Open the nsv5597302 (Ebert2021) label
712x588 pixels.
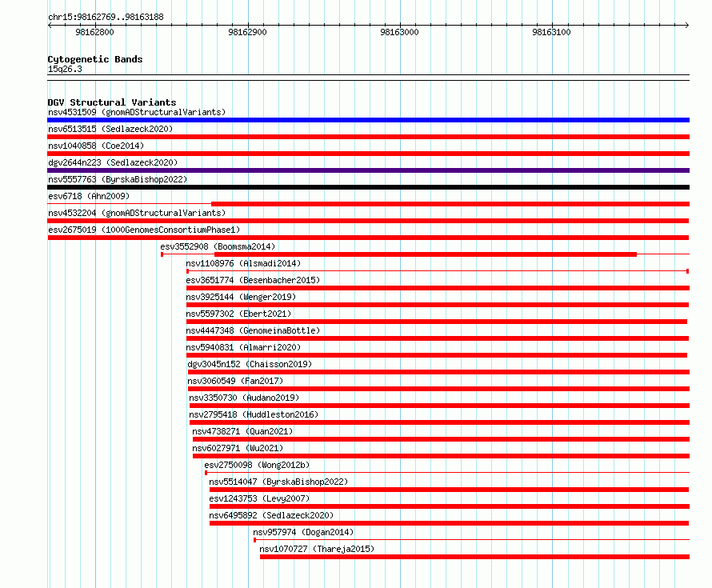tap(238, 314)
